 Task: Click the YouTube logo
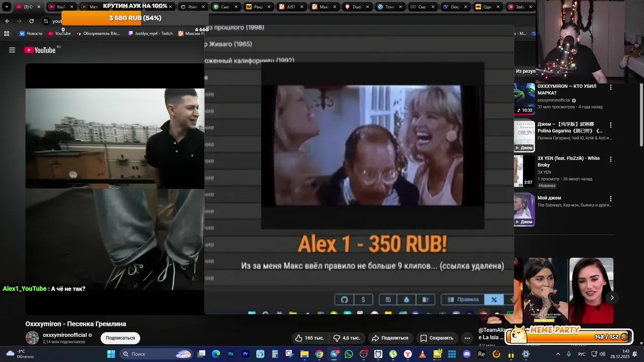click(x=40, y=50)
